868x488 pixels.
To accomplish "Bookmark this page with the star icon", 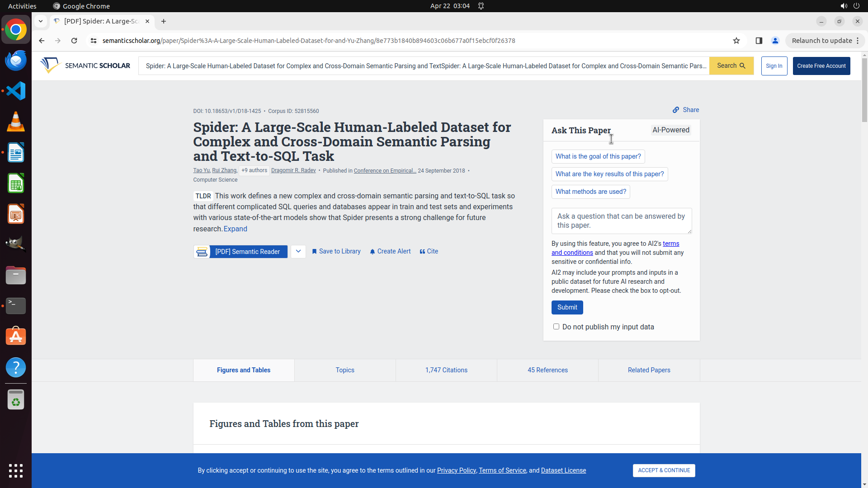I will point(736,41).
